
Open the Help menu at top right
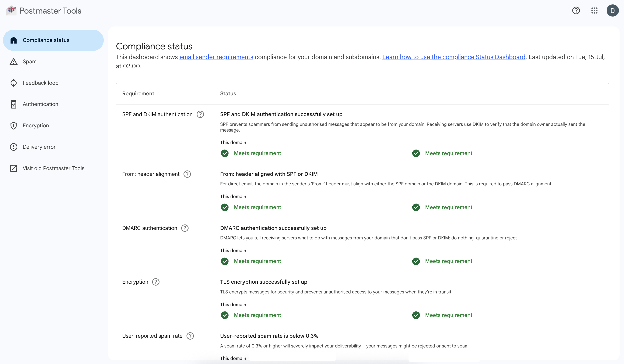click(576, 11)
